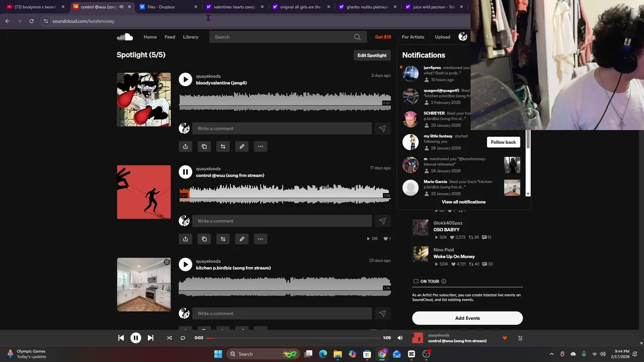Image resolution: width=644 pixels, height=362 pixels.
Task: Click the Add Events button
Action: pyautogui.click(x=467, y=318)
